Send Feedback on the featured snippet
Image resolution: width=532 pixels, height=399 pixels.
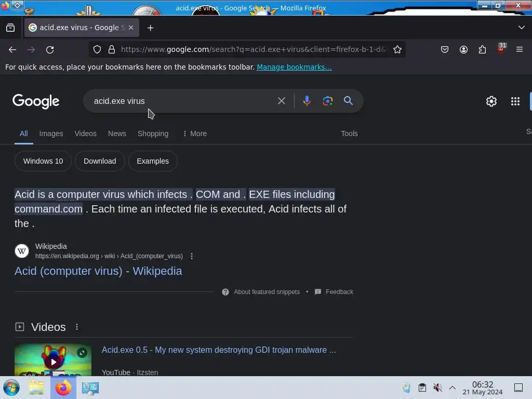tap(334, 292)
